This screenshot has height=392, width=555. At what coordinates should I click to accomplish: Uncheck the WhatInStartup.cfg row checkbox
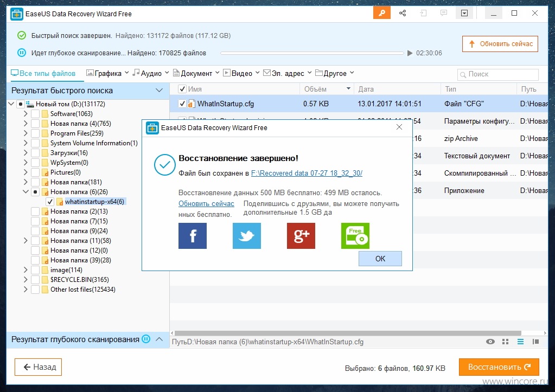[x=182, y=104]
